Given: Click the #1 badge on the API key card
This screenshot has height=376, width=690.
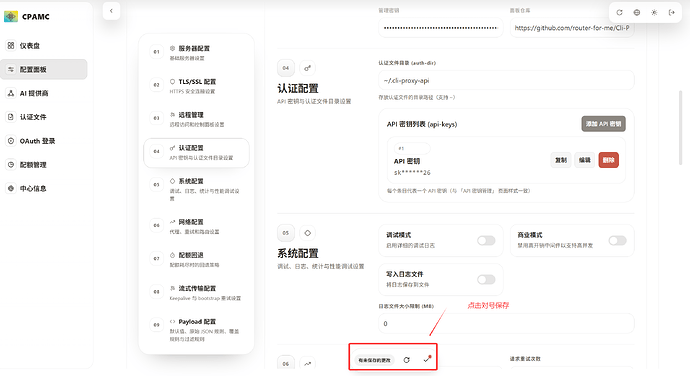Looking at the screenshot, I should click(411, 148).
